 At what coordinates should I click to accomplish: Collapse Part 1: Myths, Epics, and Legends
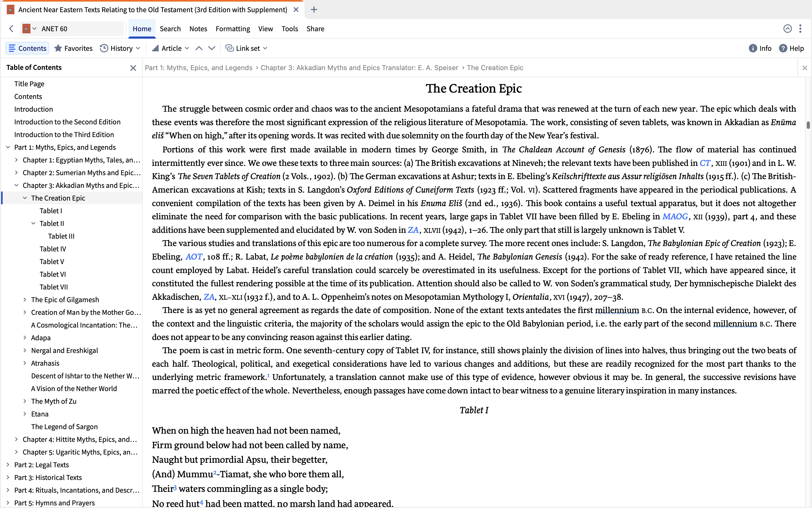[8, 147]
